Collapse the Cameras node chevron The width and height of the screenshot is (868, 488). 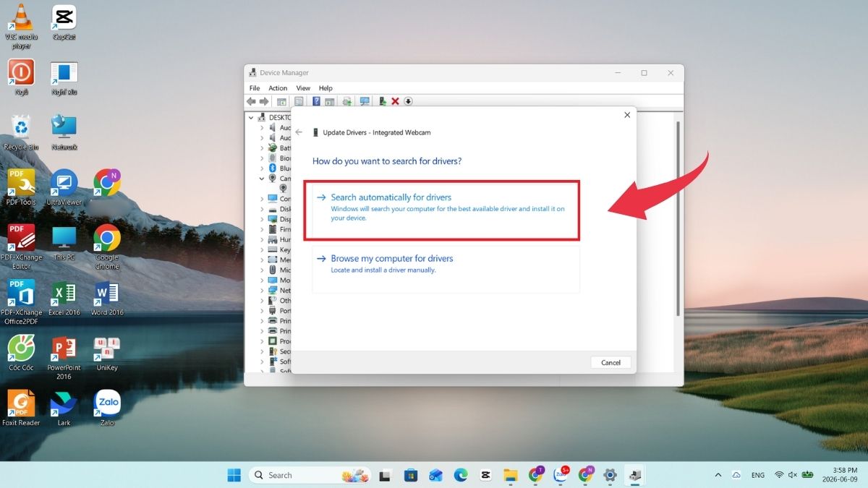262,178
